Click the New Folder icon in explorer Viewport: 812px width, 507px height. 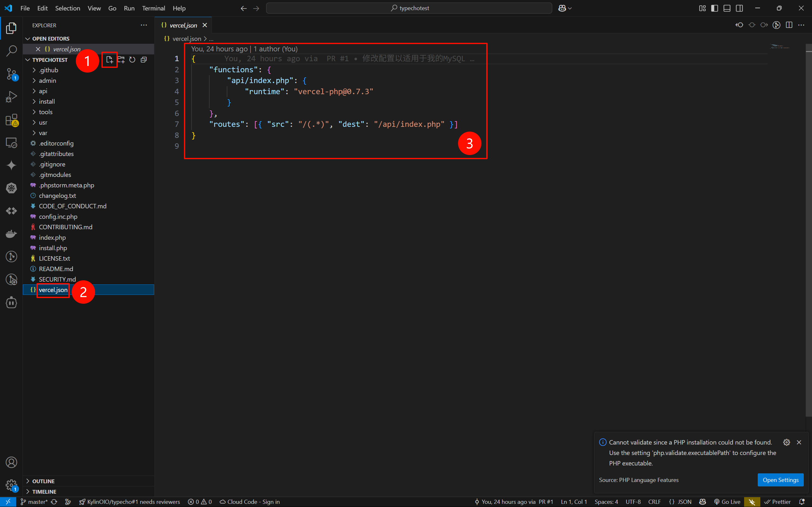pyautogui.click(x=121, y=60)
